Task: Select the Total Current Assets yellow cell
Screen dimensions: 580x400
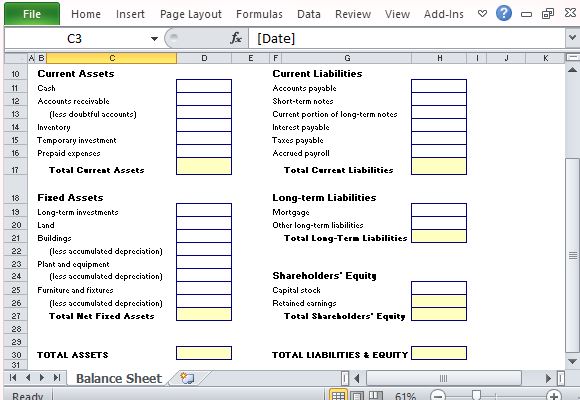Action: click(204, 166)
